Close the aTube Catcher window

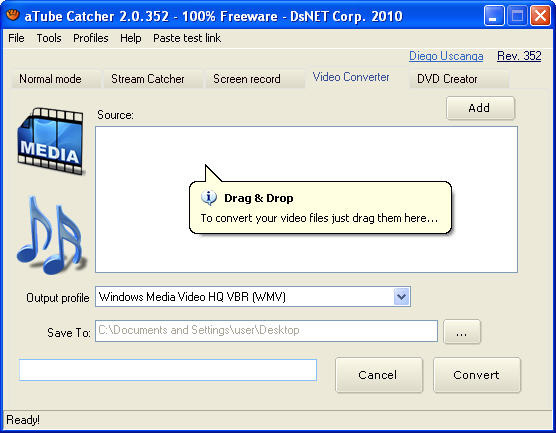540,16
